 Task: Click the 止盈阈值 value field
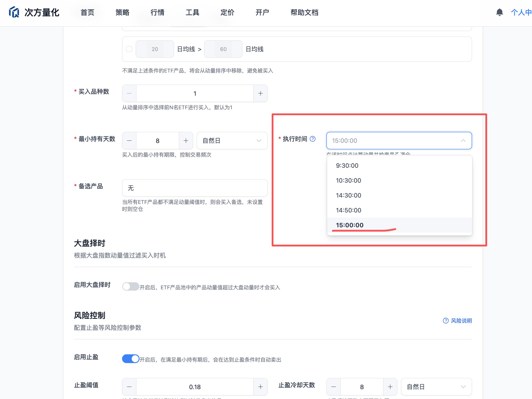click(x=195, y=387)
